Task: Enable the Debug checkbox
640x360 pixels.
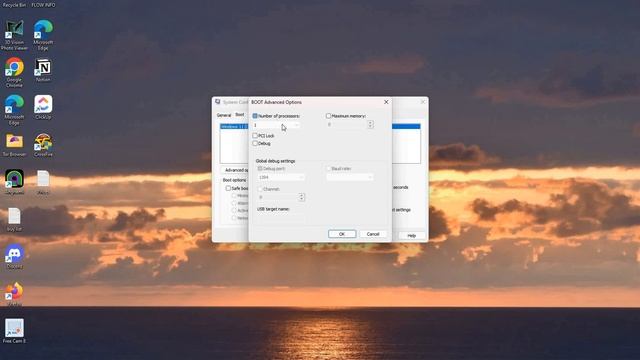Action: click(255, 143)
